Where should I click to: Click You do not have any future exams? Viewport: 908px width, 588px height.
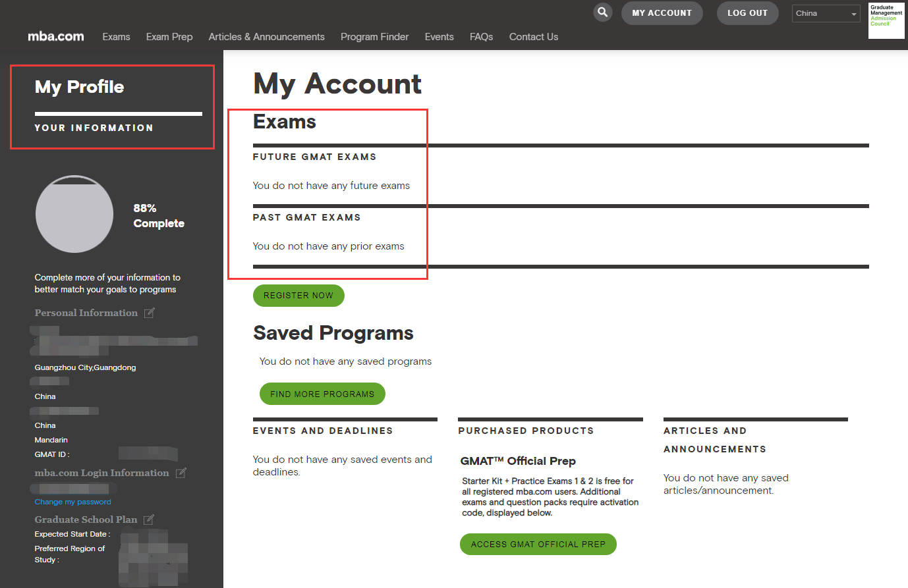331,186
